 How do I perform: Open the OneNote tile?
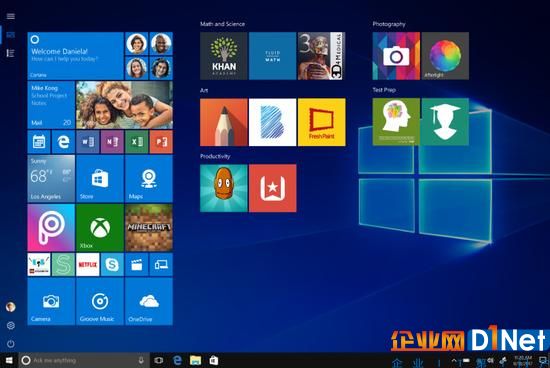112,142
